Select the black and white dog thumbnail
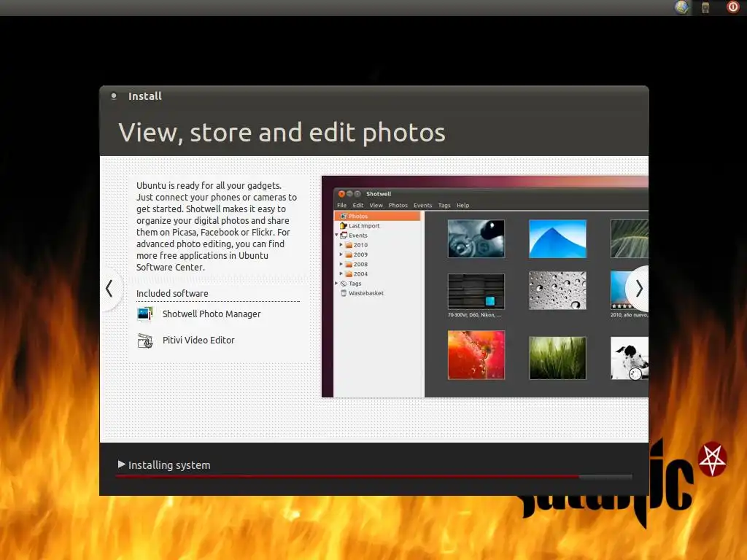This screenshot has height=560, width=747. click(x=630, y=358)
